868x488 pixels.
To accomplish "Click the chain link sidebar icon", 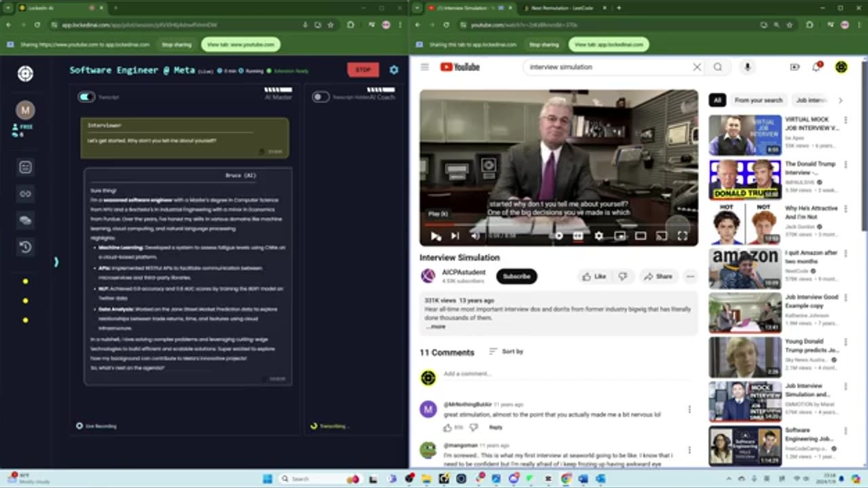I will click(x=25, y=194).
